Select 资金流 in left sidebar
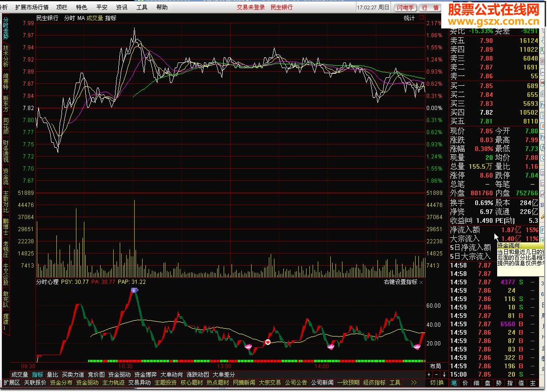The width and height of the screenshot is (547, 392). 6,176
